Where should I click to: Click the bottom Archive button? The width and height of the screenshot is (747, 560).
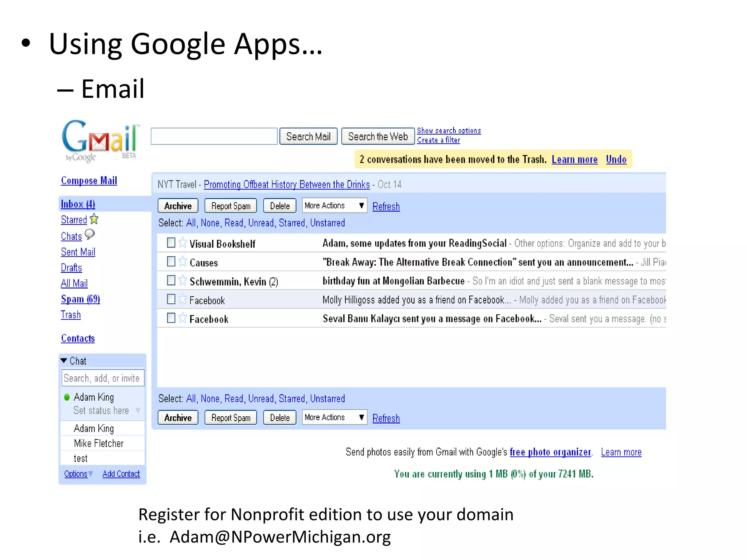(178, 418)
